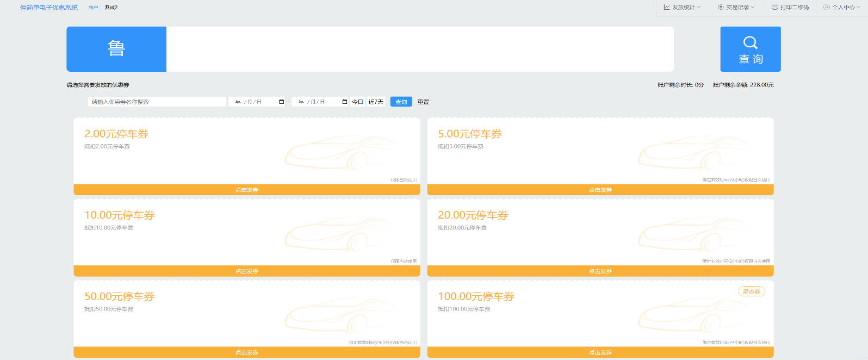Focus the coupon name search field
The width and height of the screenshot is (868, 360).
coord(157,102)
